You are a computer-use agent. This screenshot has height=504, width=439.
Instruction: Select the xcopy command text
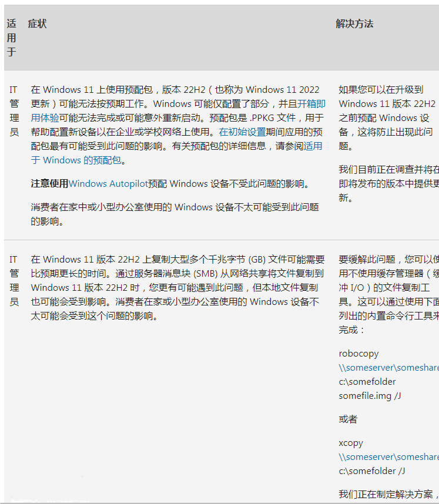click(x=351, y=443)
